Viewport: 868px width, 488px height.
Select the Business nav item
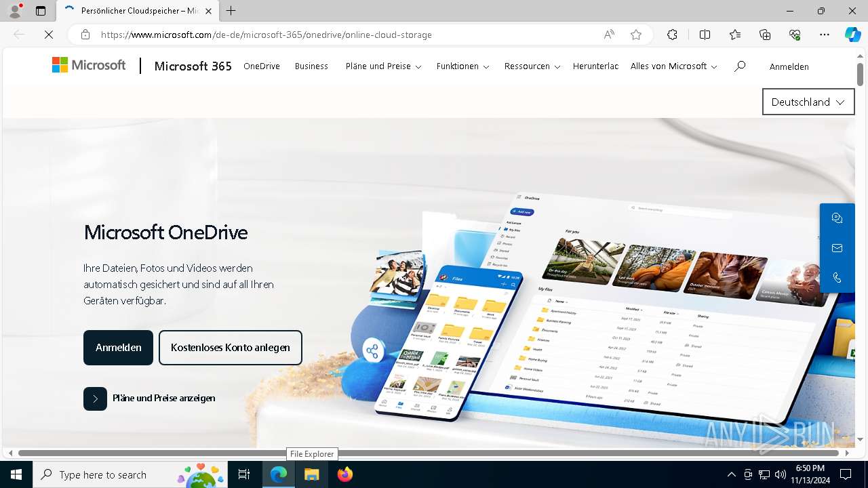point(311,66)
